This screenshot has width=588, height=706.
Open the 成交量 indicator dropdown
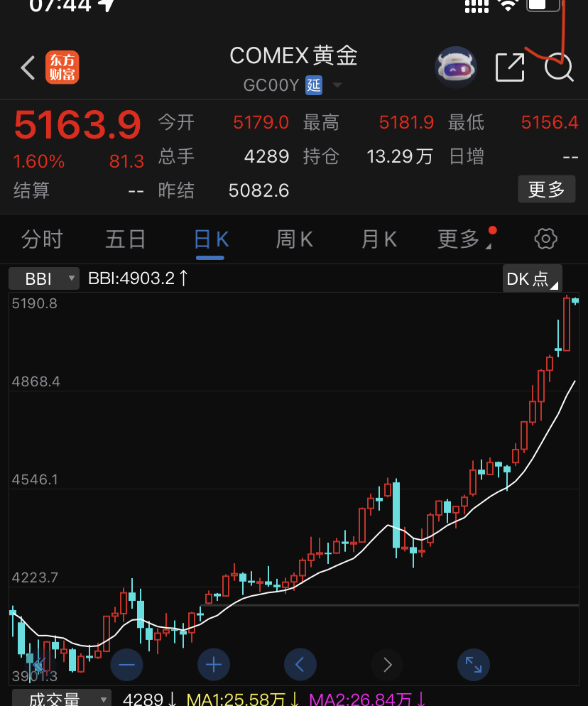click(62, 699)
